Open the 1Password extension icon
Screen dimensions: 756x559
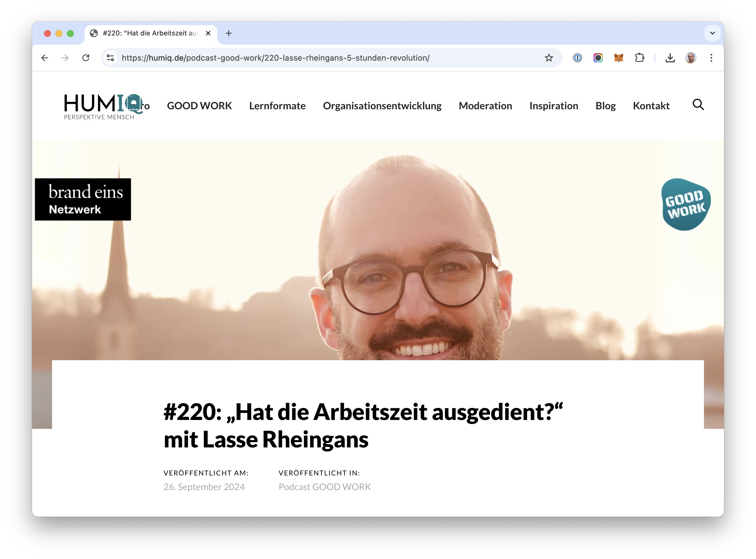(x=577, y=58)
